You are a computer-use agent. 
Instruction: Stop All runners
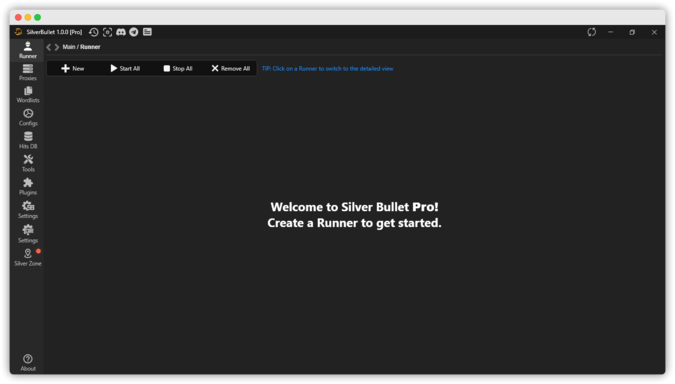(x=178, y=68)
